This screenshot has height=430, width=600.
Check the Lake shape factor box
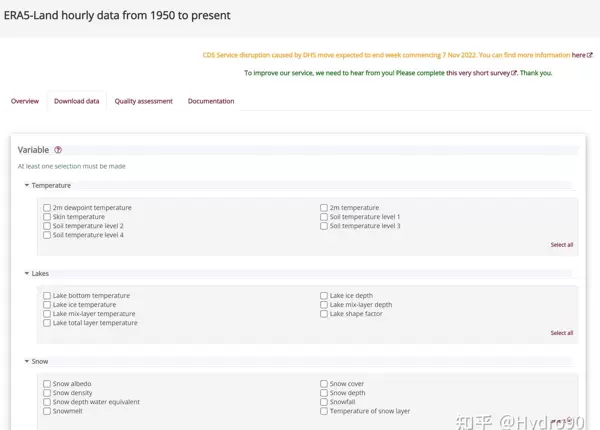click(324, 314)
